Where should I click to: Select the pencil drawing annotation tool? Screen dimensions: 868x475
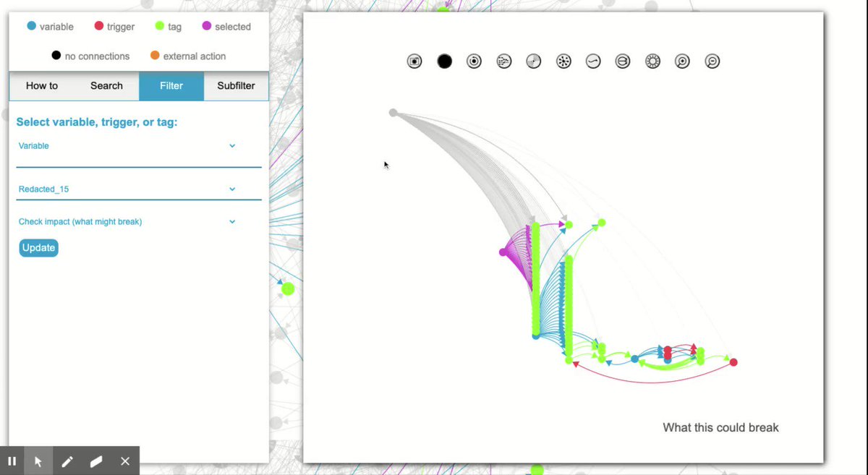(67, 461)
